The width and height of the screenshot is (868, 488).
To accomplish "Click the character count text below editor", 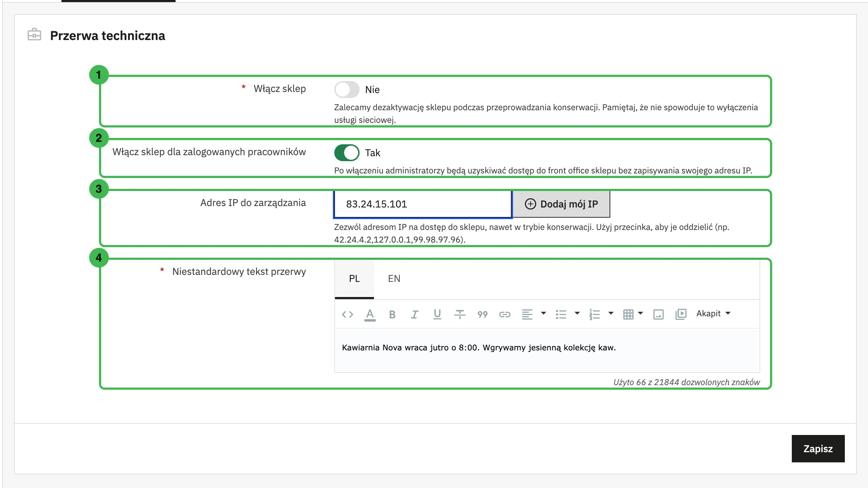I will coord(686,382).
